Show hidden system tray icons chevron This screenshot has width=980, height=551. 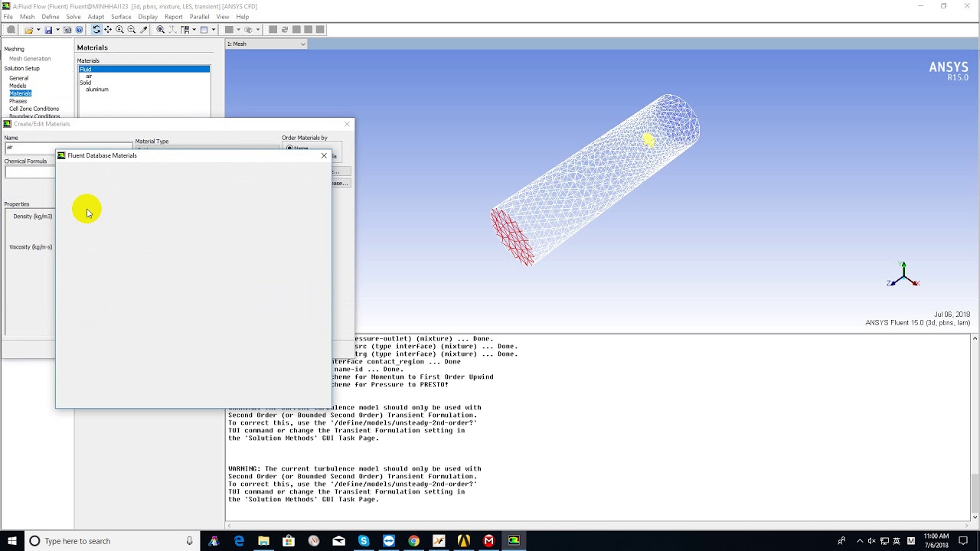coord(859,541)
